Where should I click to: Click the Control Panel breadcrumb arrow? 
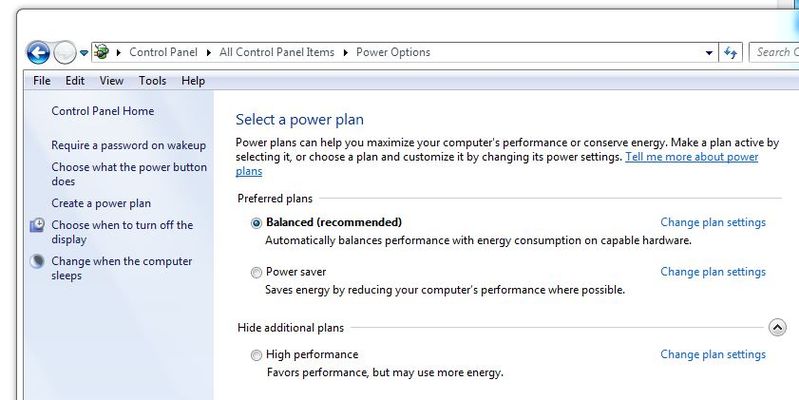[208, 52]
